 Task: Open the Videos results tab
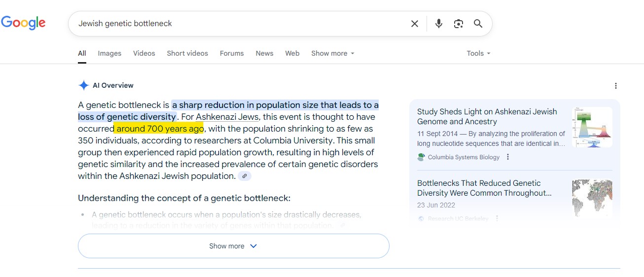pos(144,53)
